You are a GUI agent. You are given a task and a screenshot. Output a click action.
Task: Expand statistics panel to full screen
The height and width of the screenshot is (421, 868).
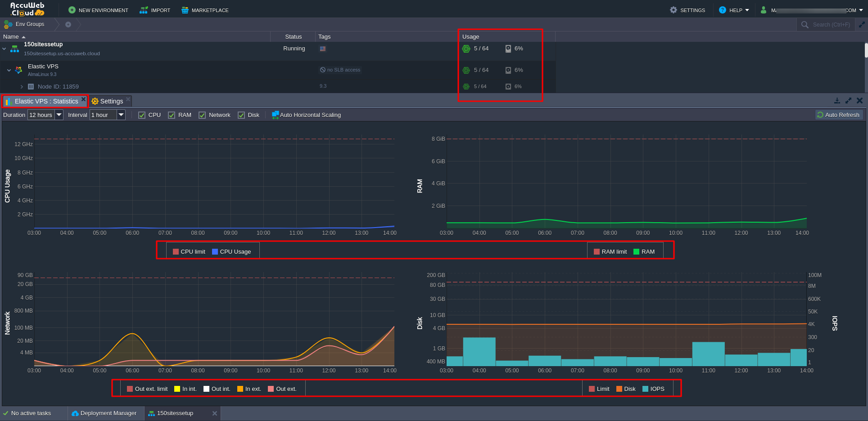(x=848, y=101)
